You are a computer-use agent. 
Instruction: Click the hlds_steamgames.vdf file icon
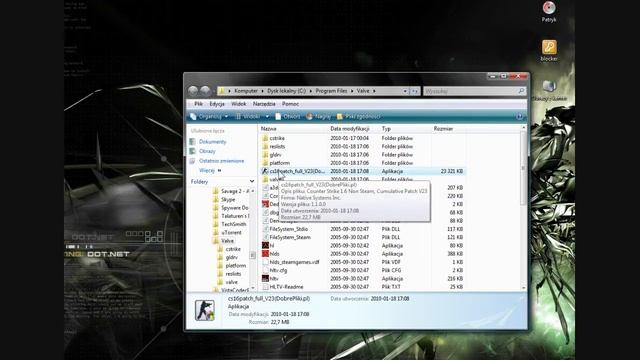tap(265, 262)
